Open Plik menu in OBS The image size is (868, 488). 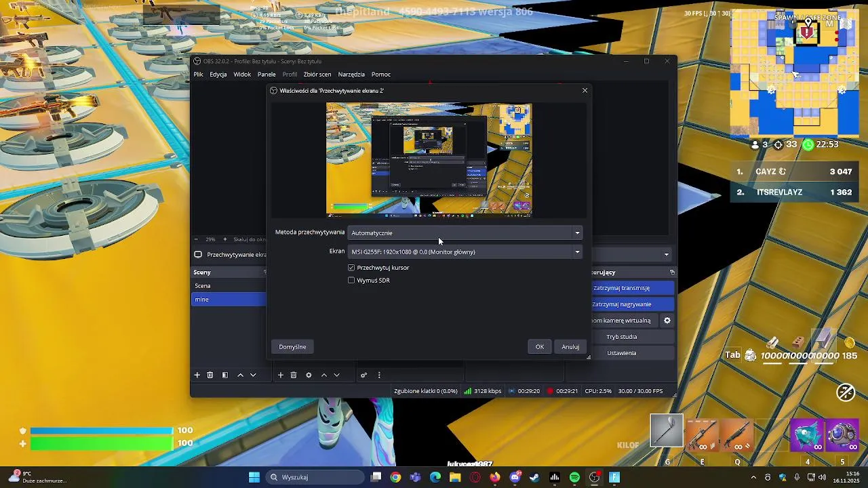[x=198, y=75]
